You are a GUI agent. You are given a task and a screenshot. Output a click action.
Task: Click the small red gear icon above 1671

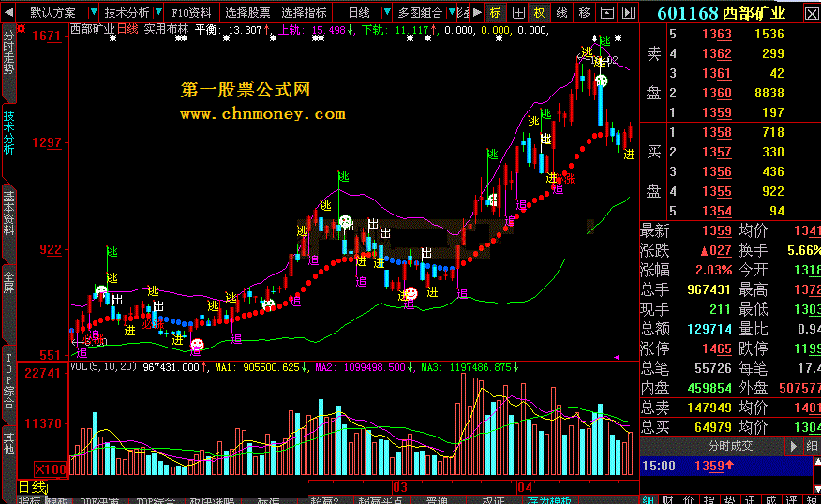click(x=21, y=29)
